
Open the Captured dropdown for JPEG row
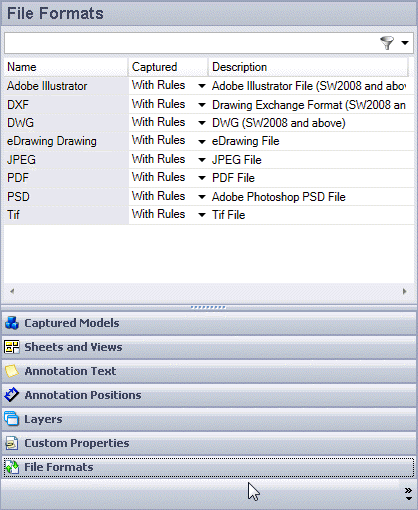tap(201, 160)
